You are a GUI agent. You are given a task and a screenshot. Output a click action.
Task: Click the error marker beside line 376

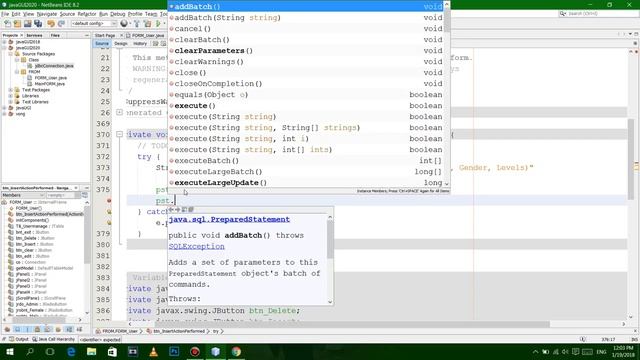[109, 200]
